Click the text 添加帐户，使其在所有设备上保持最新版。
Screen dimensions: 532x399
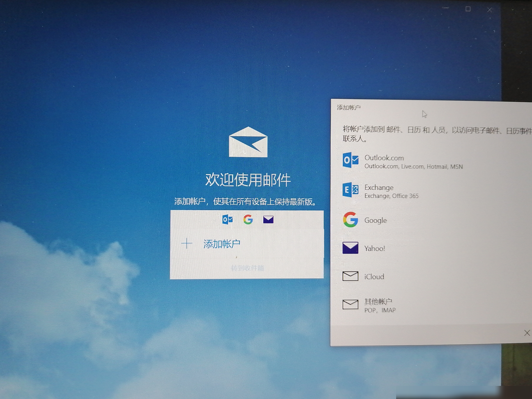point(245,202)
